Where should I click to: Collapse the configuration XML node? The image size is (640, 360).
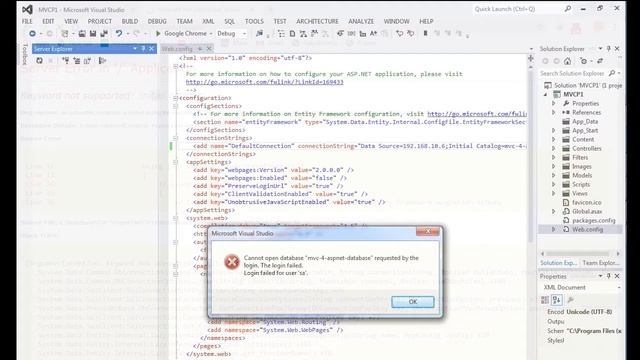click(x=176, y=98)
